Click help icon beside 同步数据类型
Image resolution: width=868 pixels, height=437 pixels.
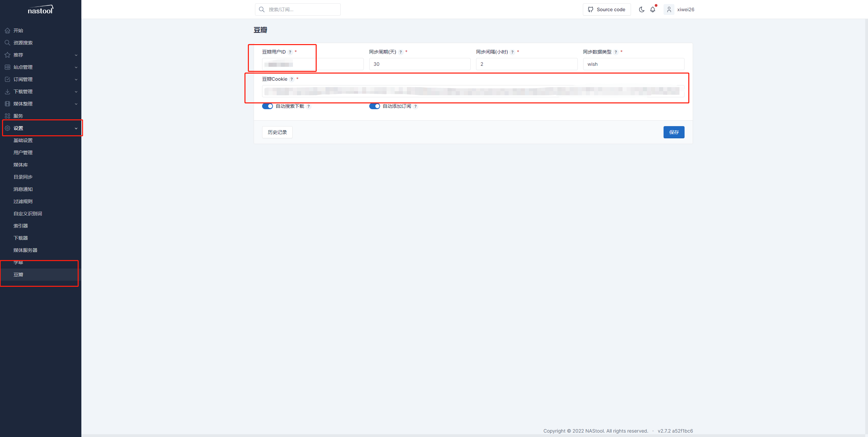616,52
